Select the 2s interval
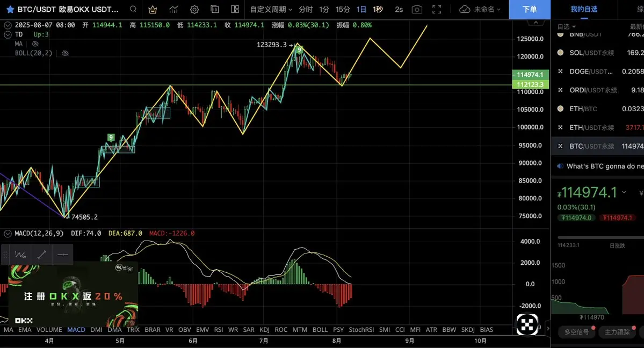 (x=399, y=10)
